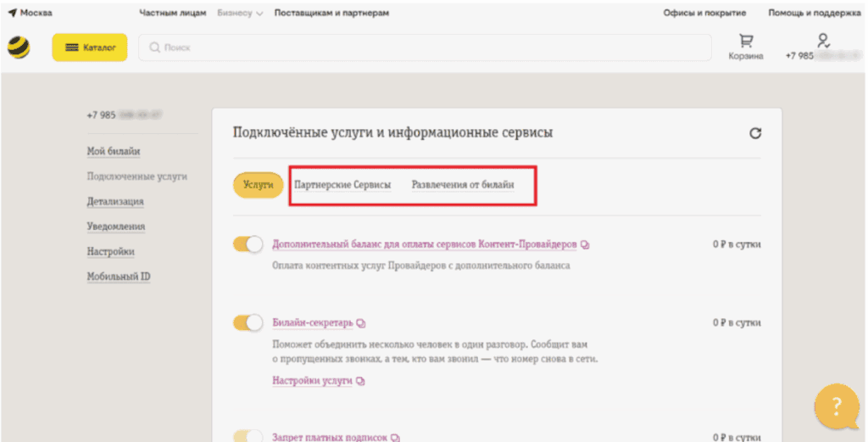
Task: Toggle off Дополнительный баланс service switch
Action: pos(248,244)
